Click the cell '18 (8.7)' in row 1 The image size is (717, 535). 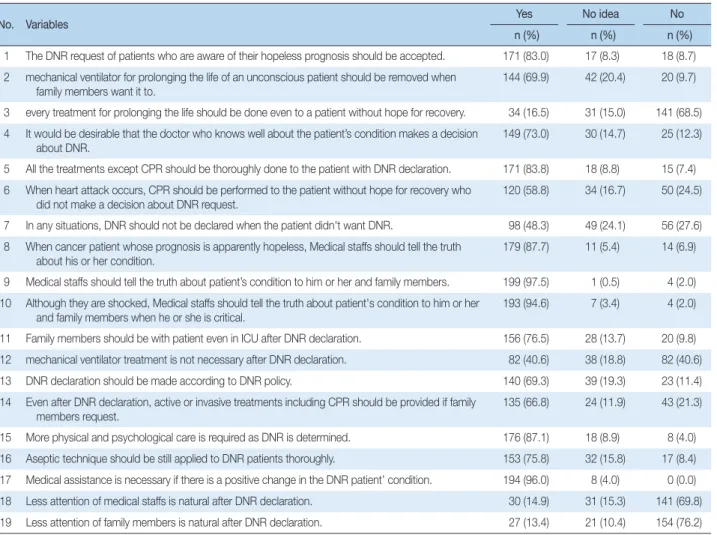tap(679, 56)
